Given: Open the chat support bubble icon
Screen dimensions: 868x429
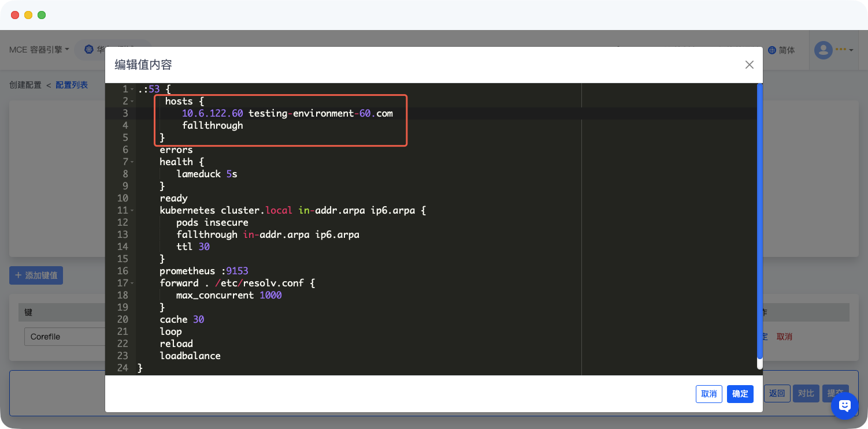Looking at the screenshot, I should click(x=844, y=406).
